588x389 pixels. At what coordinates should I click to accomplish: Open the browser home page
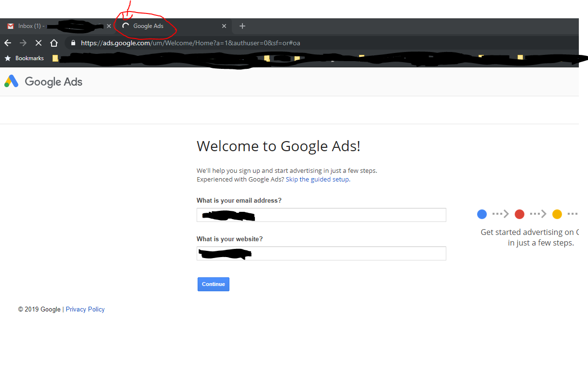[54, 43]
